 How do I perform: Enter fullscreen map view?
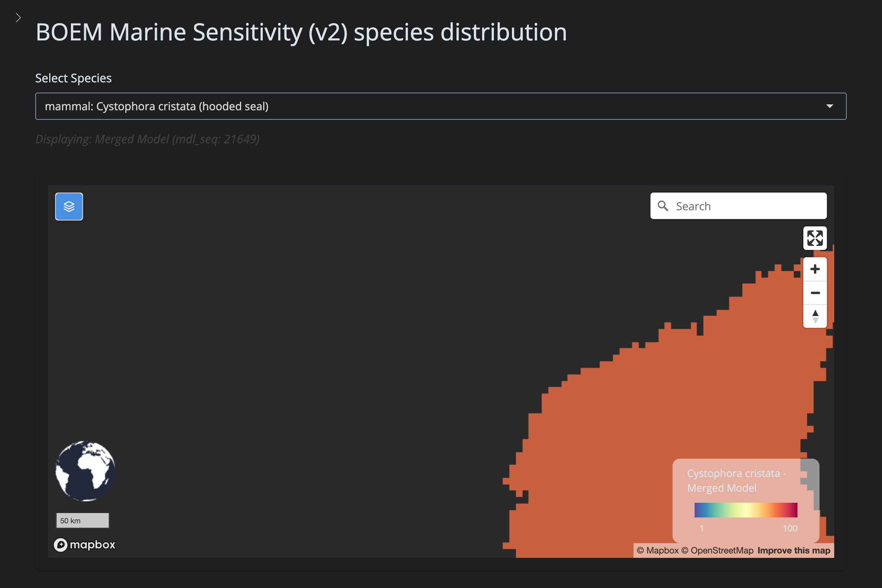[815, 238]
